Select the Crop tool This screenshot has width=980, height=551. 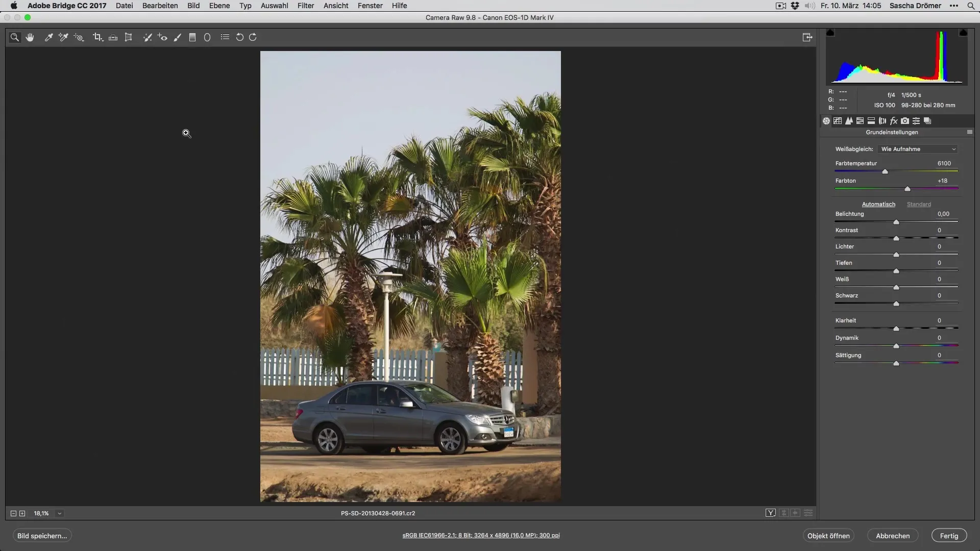click(97, 37)
